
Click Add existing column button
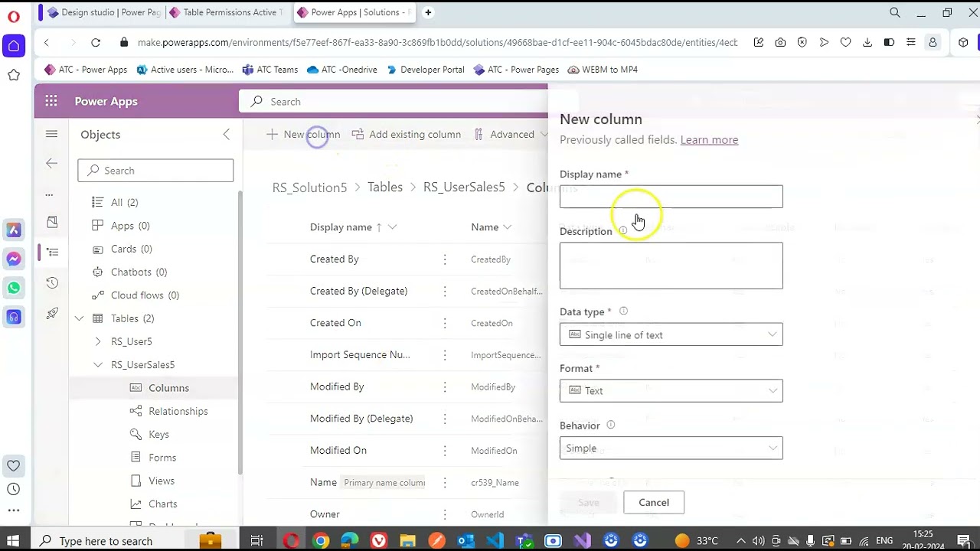[x=407, y=134]
